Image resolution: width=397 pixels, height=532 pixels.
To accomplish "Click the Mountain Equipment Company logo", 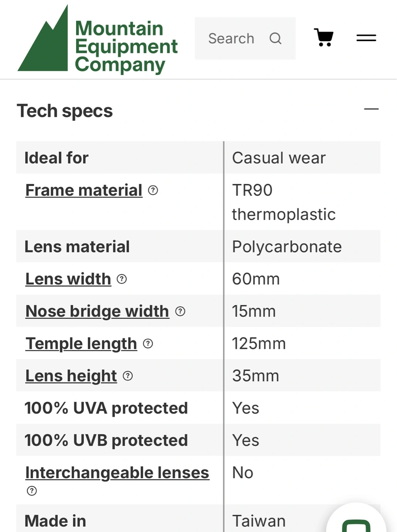I will coord(98,40).
